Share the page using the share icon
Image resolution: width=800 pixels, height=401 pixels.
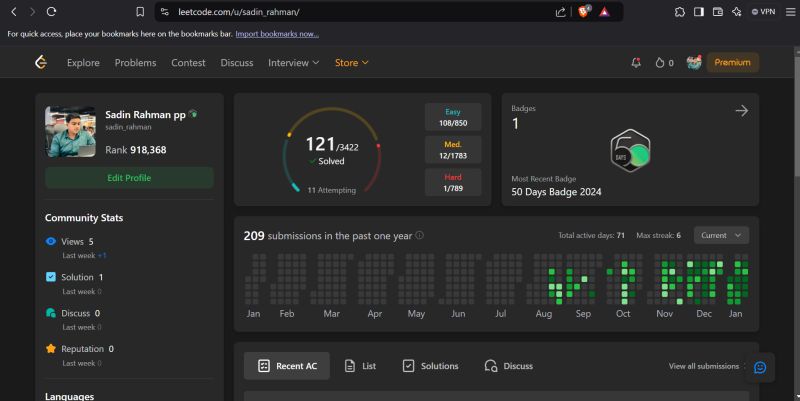pyautogui.click(x=560, y=12)
